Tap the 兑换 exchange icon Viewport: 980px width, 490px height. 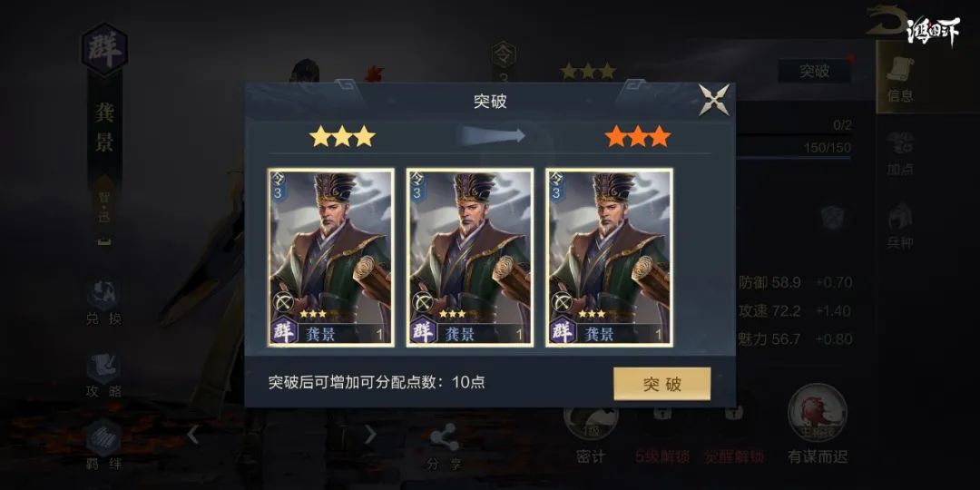coord(103,303)
